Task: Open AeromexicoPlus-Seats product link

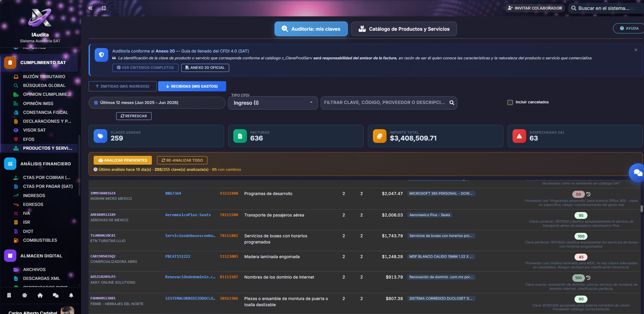Action: pos(188,215)
